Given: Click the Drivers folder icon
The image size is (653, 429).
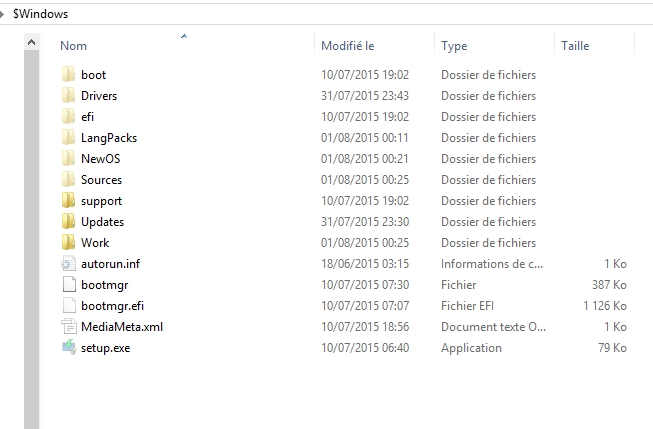Looking at the screenshot, I should [69, 95].
